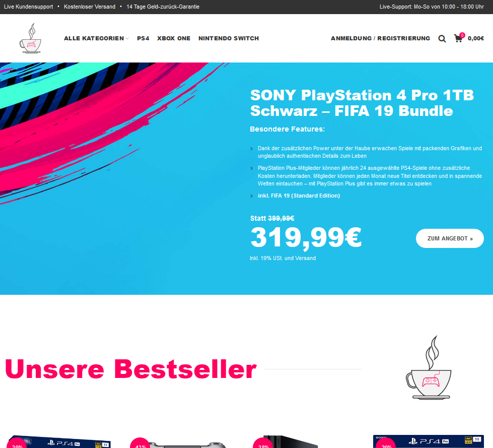Click the cart total 0,00€
The width and height of the screenshot is (493, 448).
pos(476,38)
